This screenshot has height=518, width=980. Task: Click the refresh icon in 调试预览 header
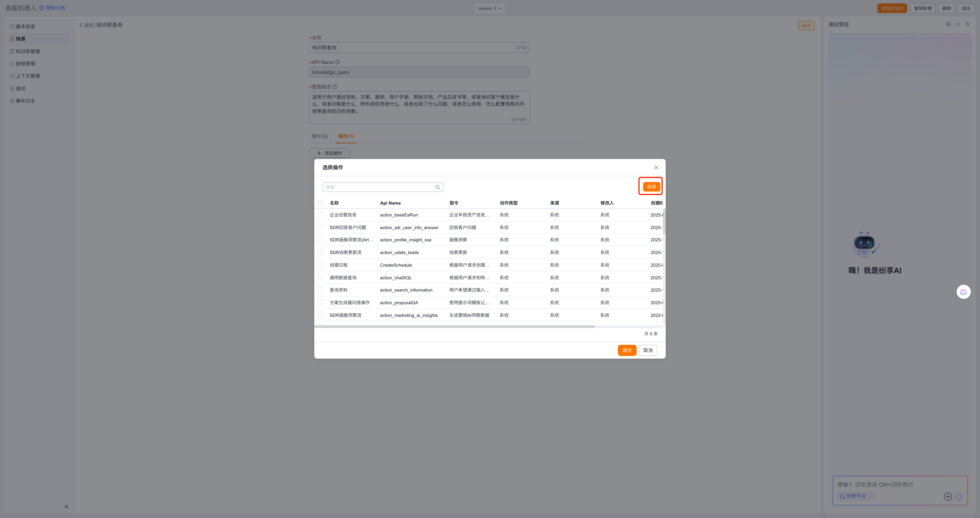point(958,25)
